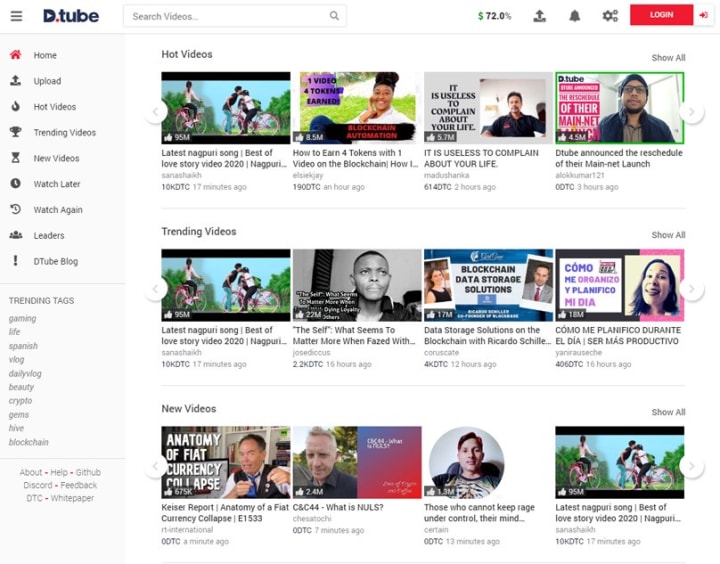
Task: Open Leaders in sidebar menu
Action: pyautogui.click(x=62, y=235)
